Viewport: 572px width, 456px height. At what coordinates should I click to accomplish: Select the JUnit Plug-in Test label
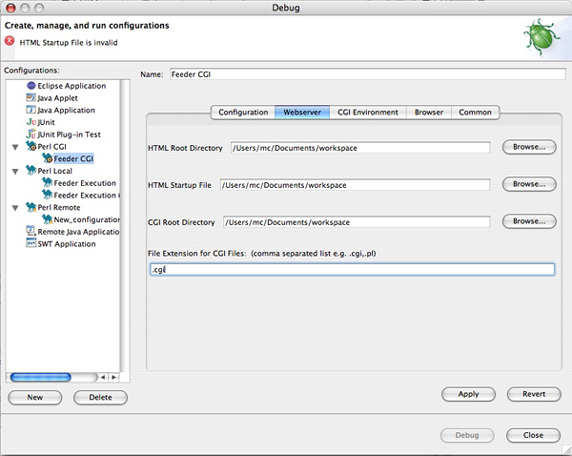tap(69, 134)
